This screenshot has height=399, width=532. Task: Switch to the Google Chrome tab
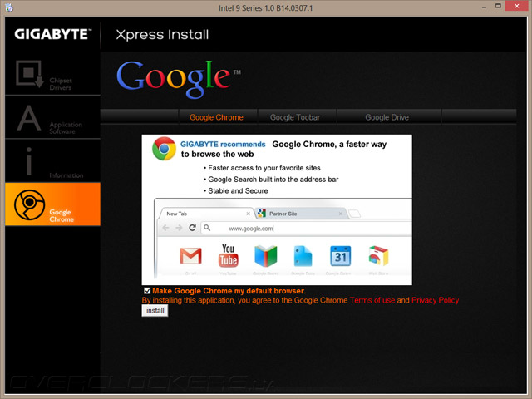(x=216, y=117)
